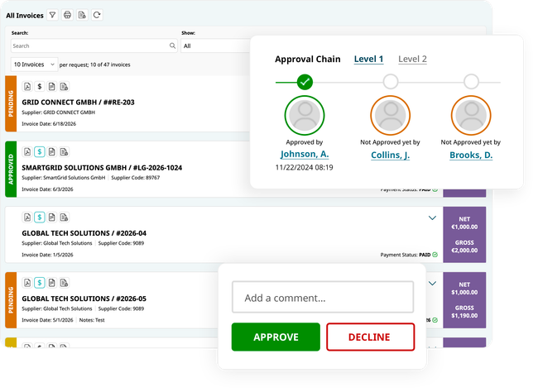Open document icon for Global Tech #2026-04

[52, 218]
